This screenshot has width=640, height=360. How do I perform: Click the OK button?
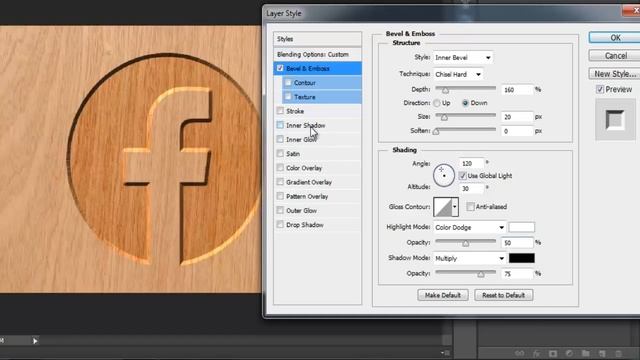615,38
